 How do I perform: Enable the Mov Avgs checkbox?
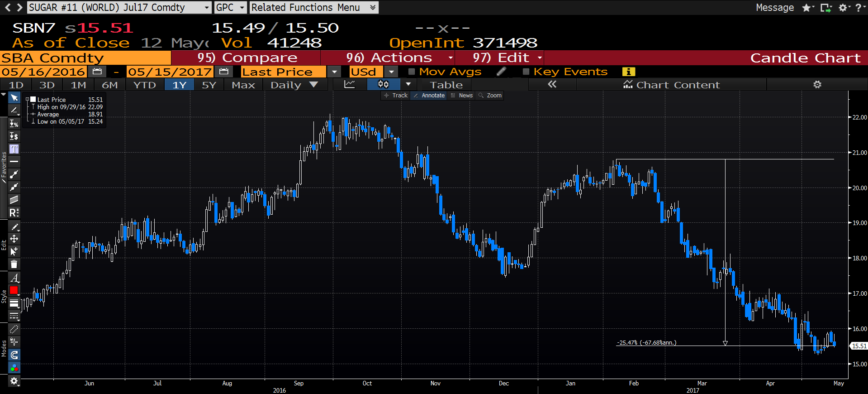412,72
